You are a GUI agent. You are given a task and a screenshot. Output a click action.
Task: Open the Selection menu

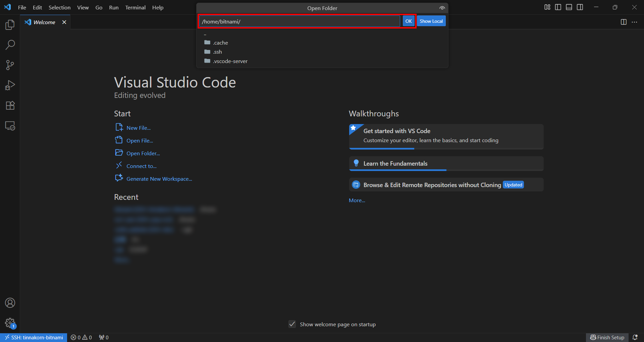click(59, 7)
